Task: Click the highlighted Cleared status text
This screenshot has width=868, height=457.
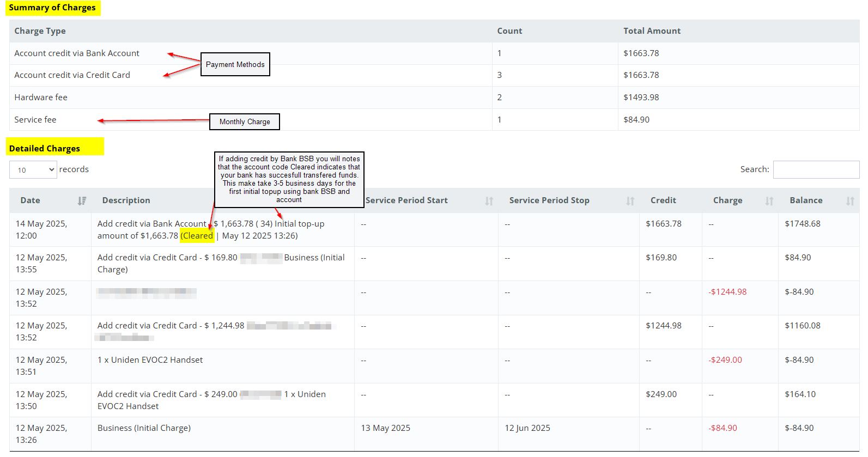Action: (x=197, y=236)
